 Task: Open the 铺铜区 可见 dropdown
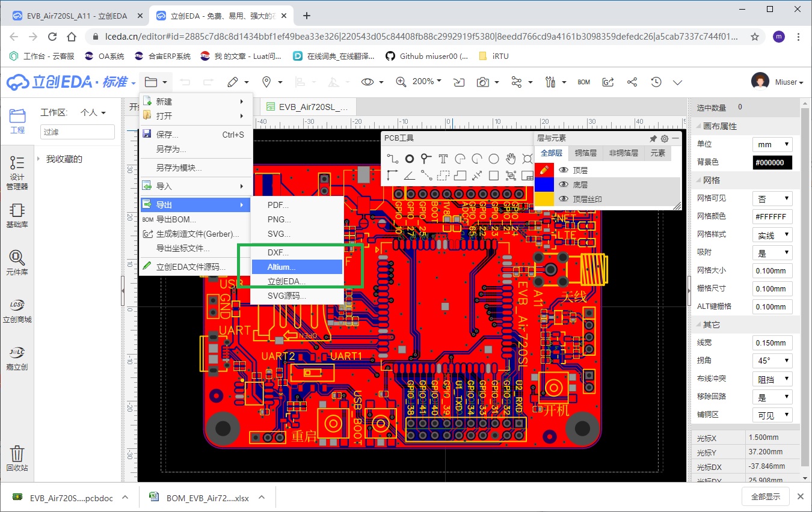[x=772, y=415]
